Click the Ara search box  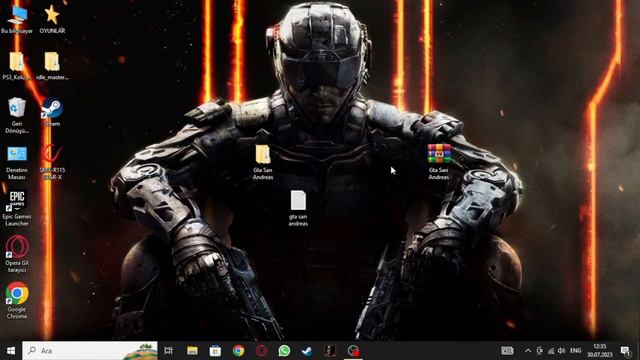tap(90, 351)
